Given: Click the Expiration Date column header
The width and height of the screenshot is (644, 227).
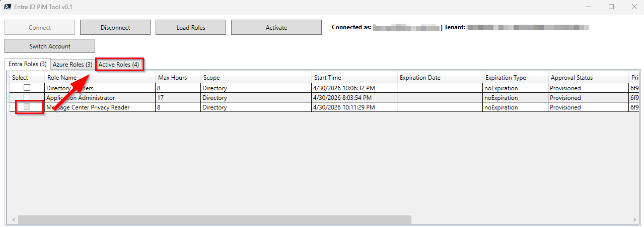Looking at the screenshot, I should tap(440, 78).
